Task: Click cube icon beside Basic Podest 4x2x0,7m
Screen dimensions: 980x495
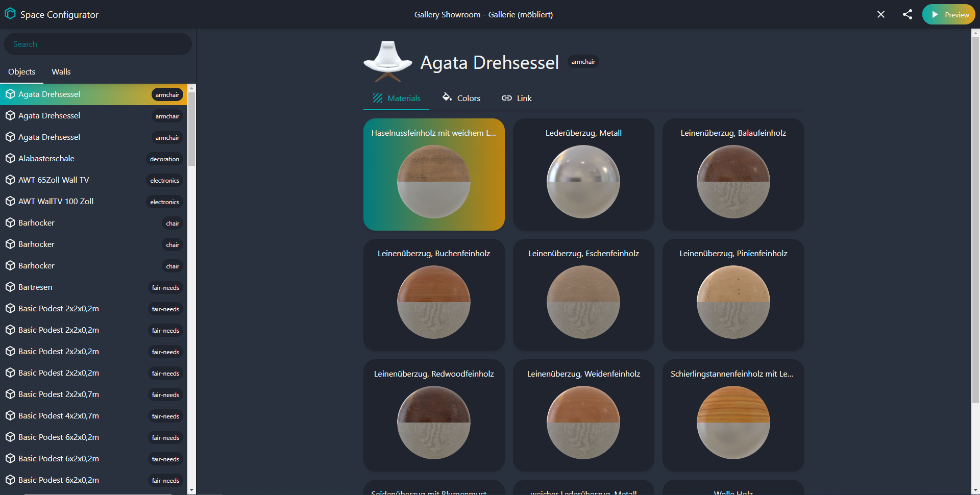Action: [10, 415]
